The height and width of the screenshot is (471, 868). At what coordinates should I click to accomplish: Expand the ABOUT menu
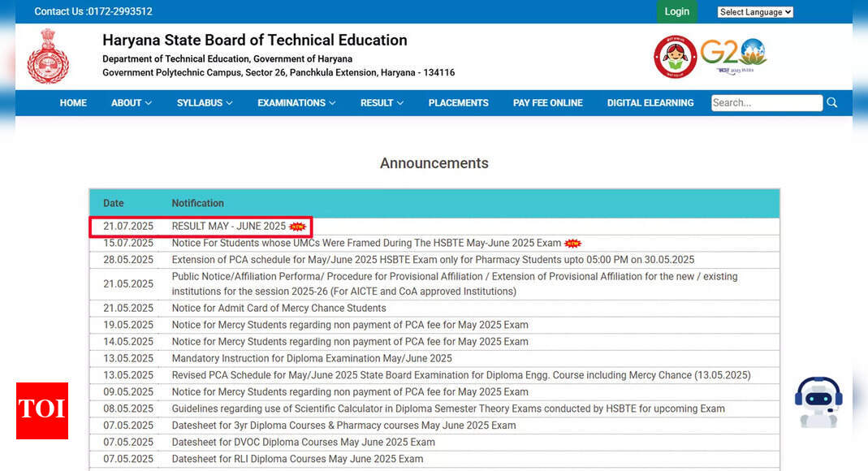coord(132,103)
